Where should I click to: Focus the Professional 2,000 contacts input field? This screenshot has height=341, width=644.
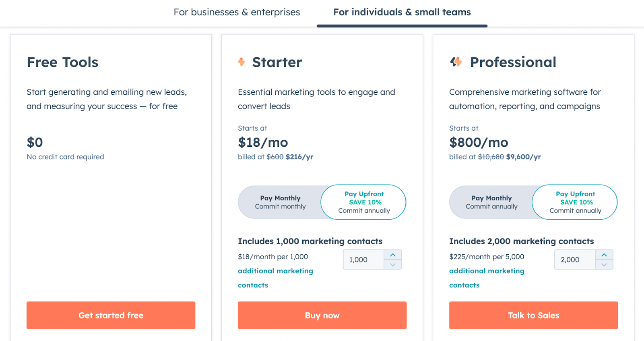click(575, 260)
